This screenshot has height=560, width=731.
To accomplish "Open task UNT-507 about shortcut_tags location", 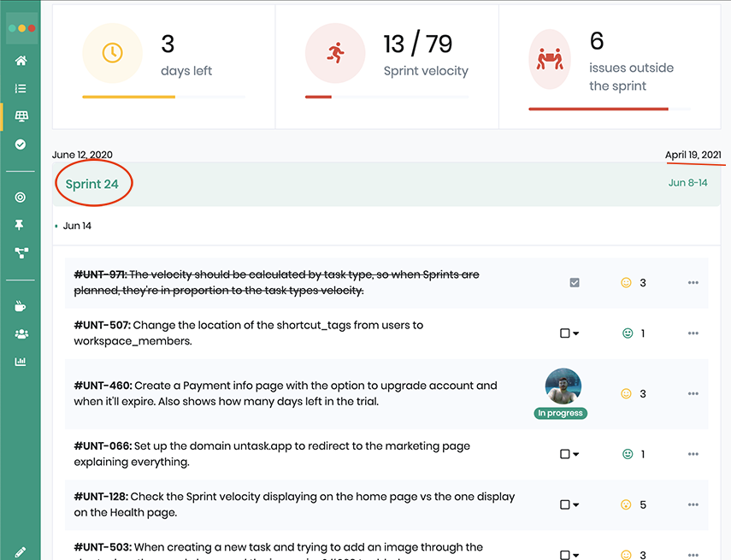I will tap(249, 333).
